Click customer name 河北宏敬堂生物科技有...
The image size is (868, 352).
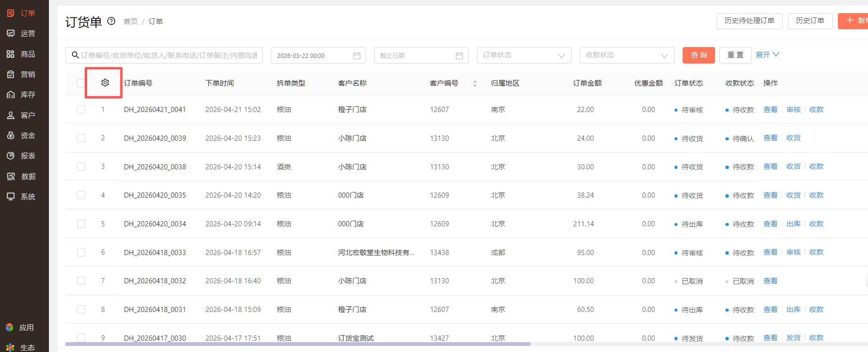tap(376, 252)
